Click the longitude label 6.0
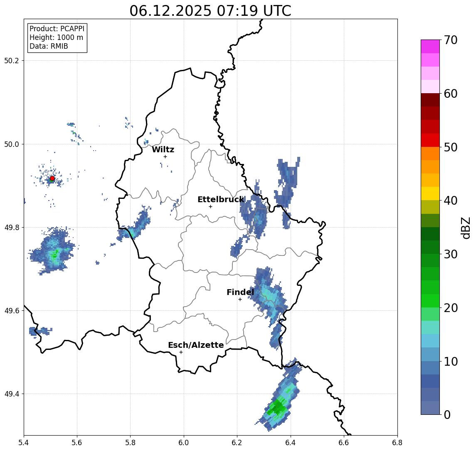 [184, 443]
